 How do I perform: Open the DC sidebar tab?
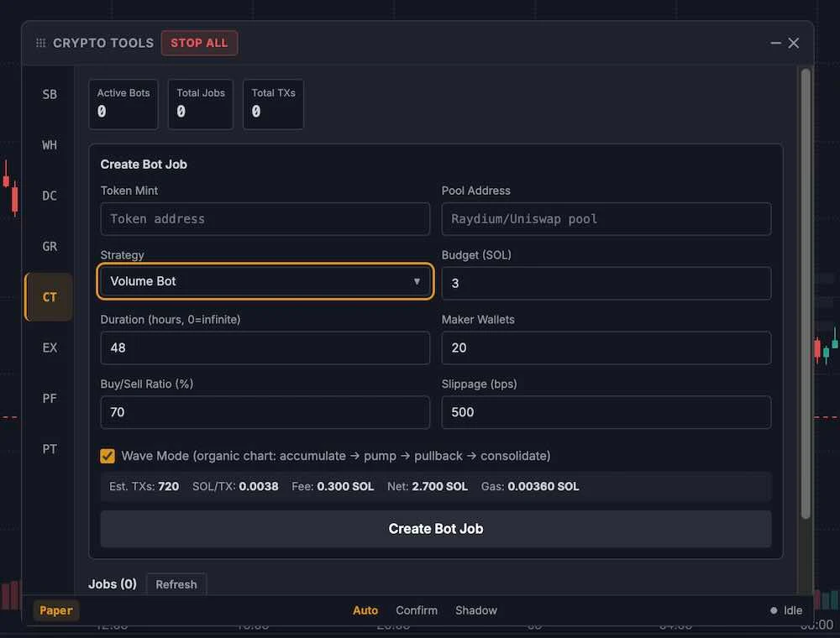point(50,196)
